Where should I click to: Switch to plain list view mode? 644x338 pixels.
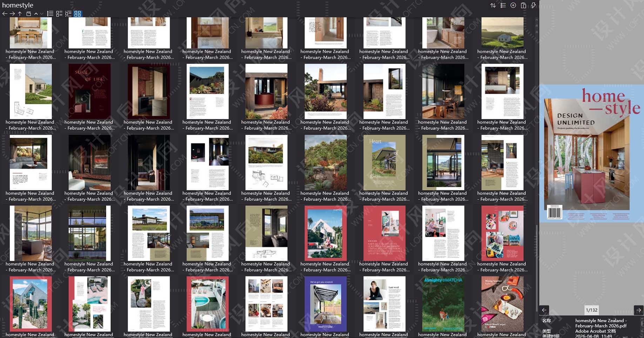click(x=50, y=14)
